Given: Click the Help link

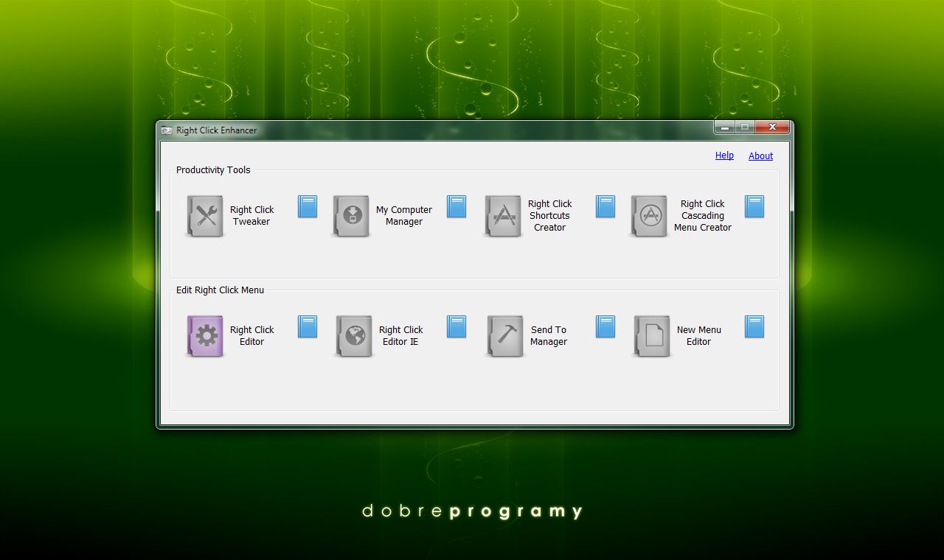Looking at the screenshot, I should pos(724,155).
